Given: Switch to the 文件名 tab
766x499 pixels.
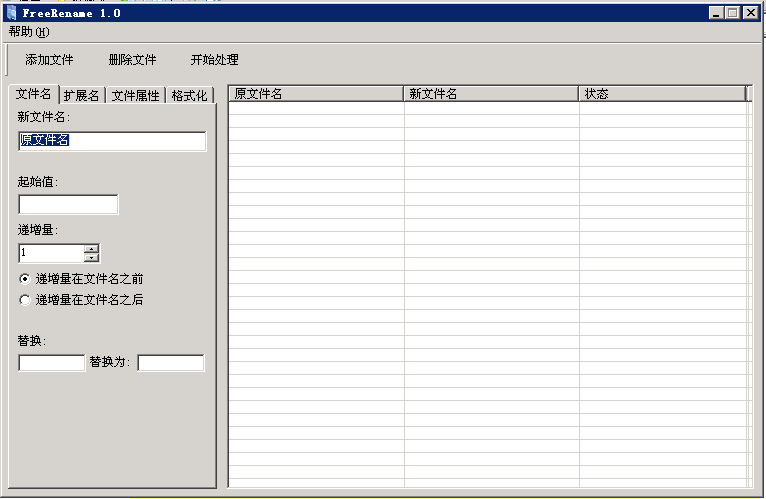Looking at the screenshot, I should click(33, 94).
